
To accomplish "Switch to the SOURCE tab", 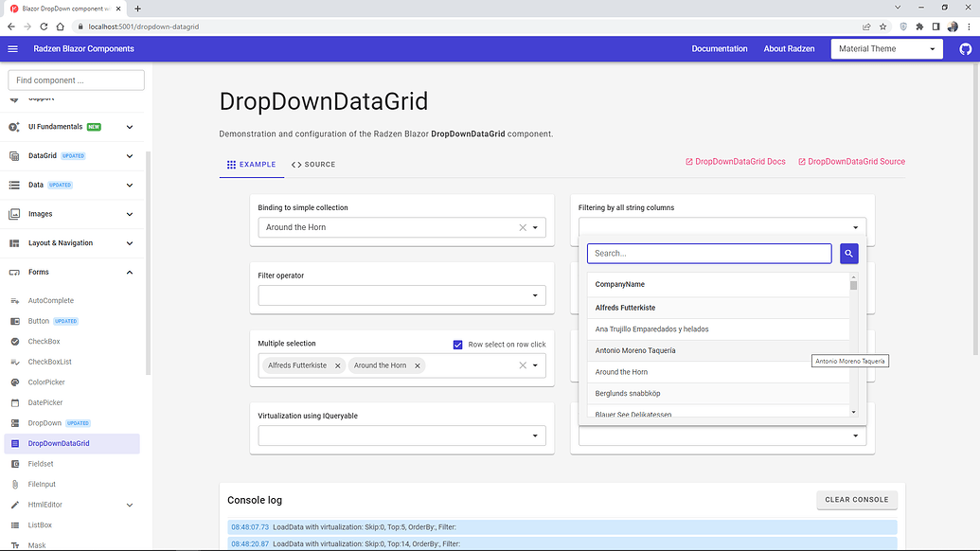I will pyautogui.click(x=312, y=164).
